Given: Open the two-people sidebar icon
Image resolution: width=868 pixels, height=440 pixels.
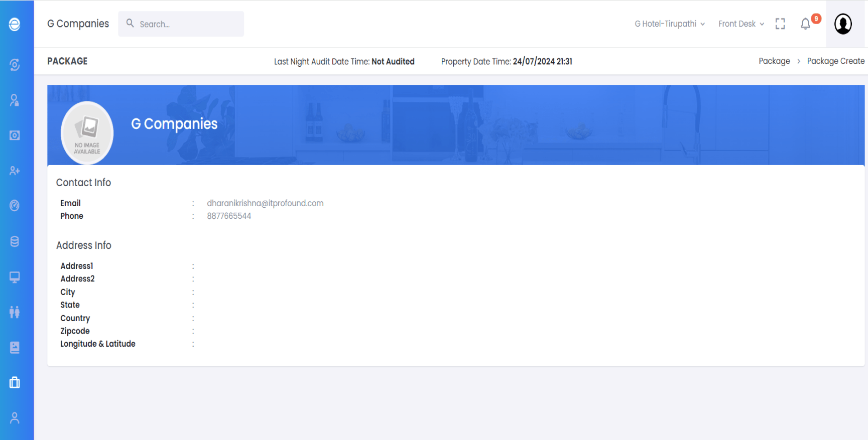Looking at the screenshot, I should (15, 312).
